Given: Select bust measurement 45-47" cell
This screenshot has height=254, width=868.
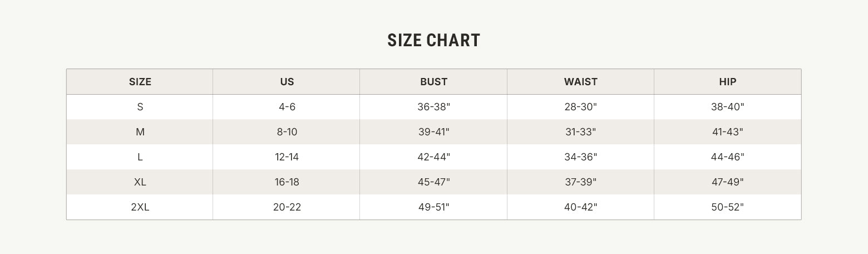Looking at the screenshot, I should point(434,182).
